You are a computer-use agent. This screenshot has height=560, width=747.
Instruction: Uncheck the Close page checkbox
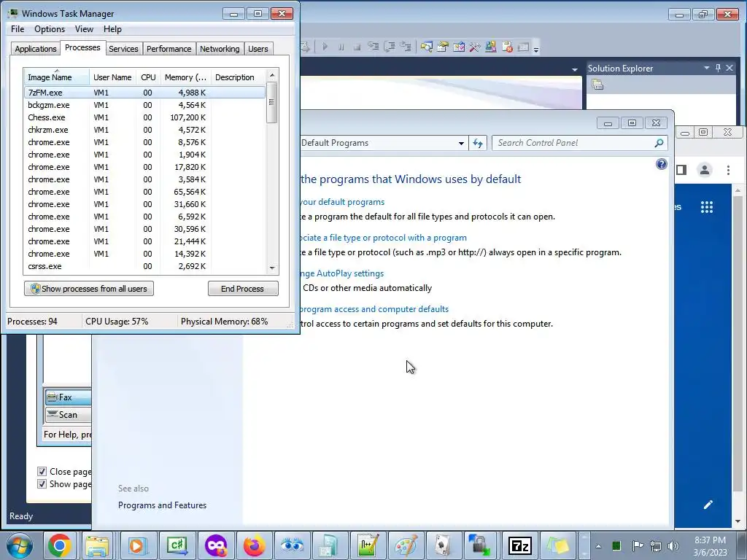42,472
